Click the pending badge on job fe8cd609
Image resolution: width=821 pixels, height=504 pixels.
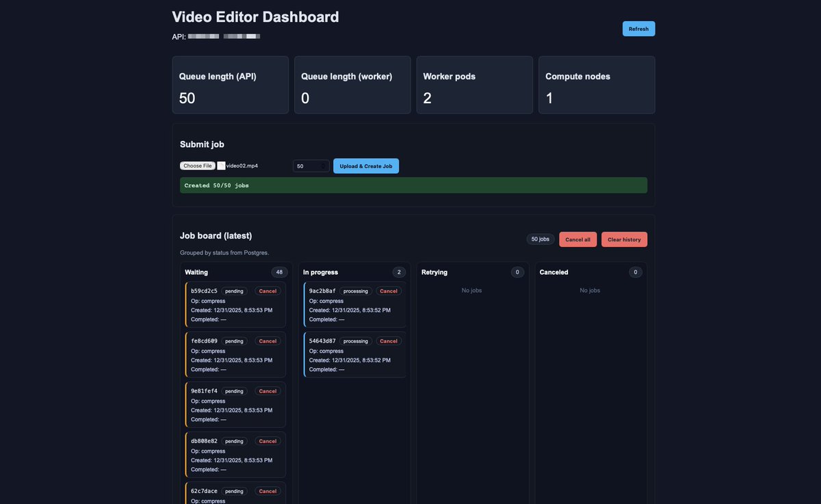tap(234, 341)
